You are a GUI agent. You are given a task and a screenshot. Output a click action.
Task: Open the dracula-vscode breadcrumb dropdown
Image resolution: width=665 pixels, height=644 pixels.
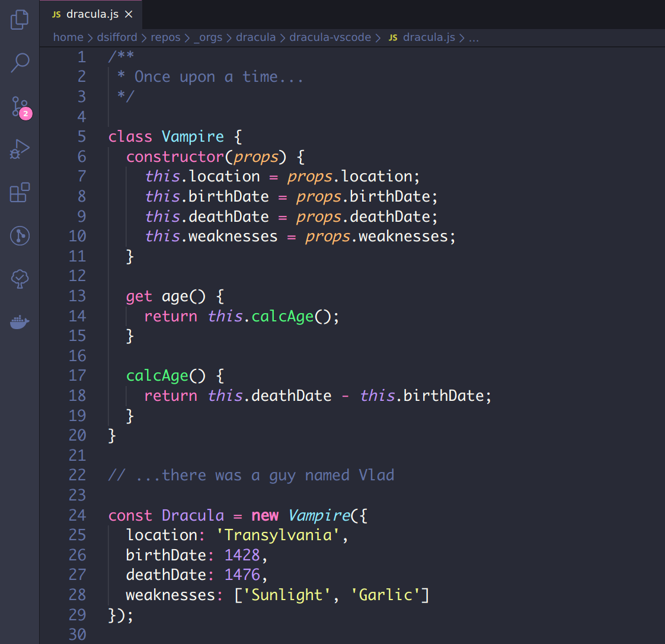click(331, 37)
